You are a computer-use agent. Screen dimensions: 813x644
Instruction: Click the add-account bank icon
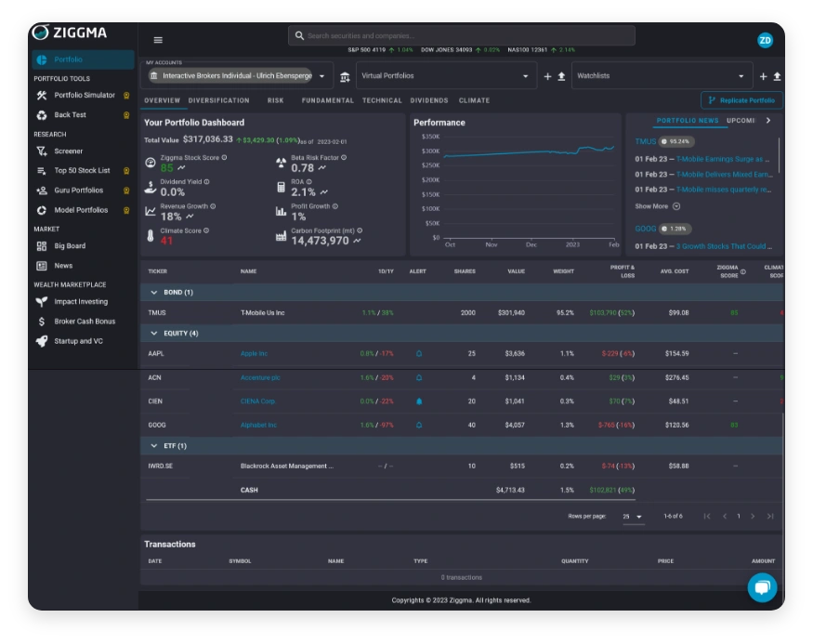pyautogui.click(x=346, y=76)
